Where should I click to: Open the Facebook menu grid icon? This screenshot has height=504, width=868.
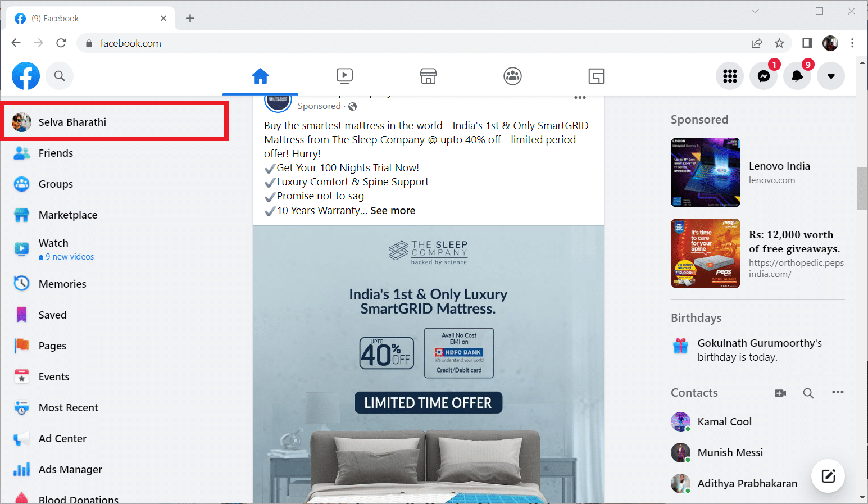click(730, 76)
